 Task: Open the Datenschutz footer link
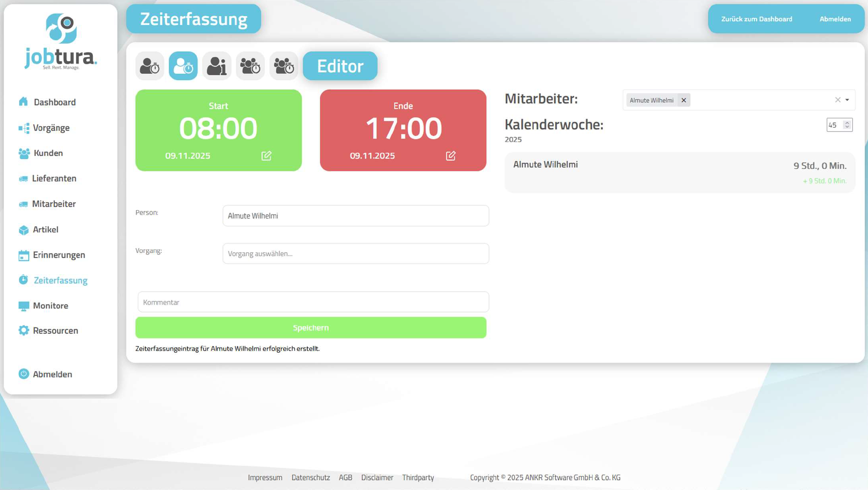310,477
